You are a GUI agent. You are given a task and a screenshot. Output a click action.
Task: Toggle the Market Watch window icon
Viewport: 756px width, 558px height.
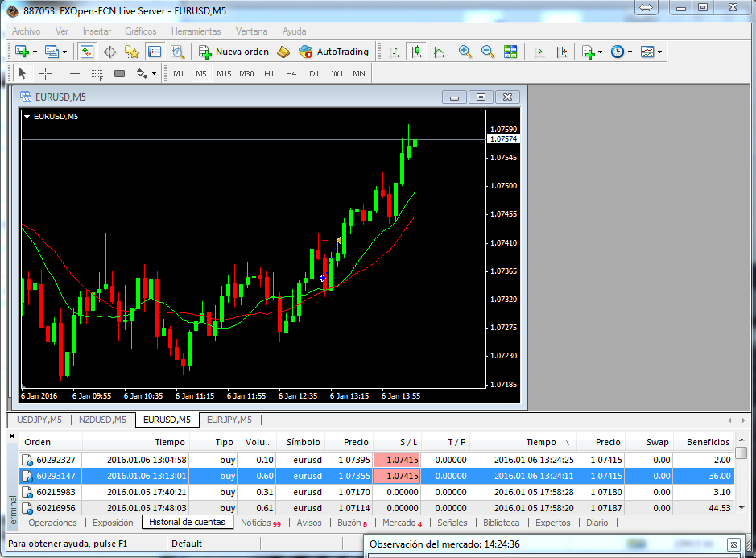(x=87, y=52)
